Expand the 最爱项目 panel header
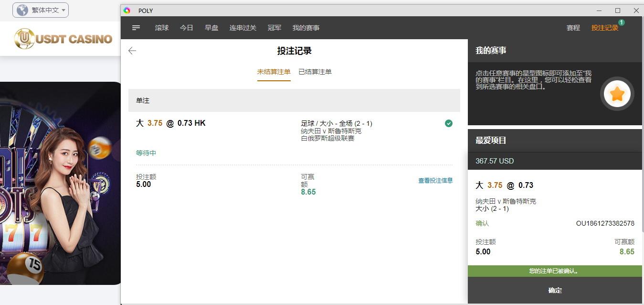The height and width of the screenshot is (305, 644). 555,141
